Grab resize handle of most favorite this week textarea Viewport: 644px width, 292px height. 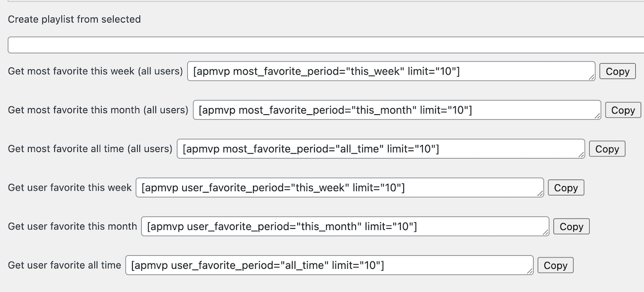591,77
